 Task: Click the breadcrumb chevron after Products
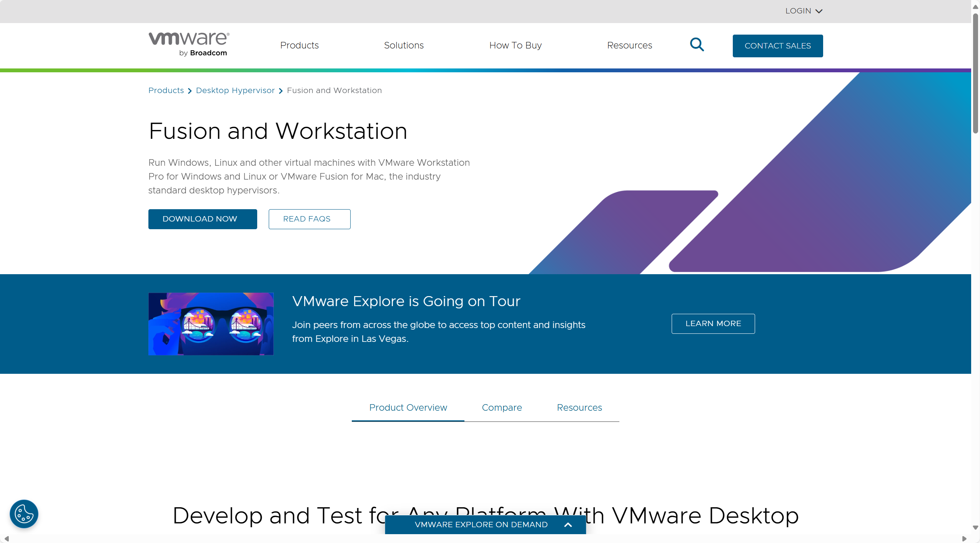point(190,91)
